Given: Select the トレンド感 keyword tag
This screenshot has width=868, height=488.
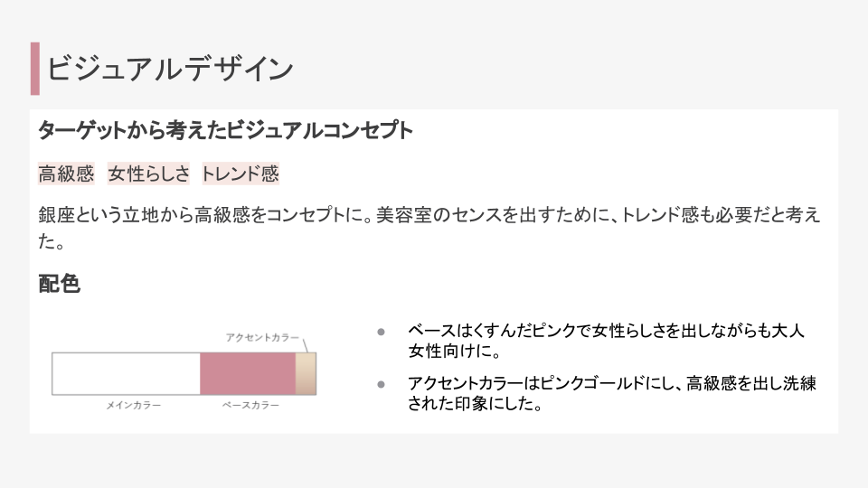Looking at the screenshot, I should point(241,174).
